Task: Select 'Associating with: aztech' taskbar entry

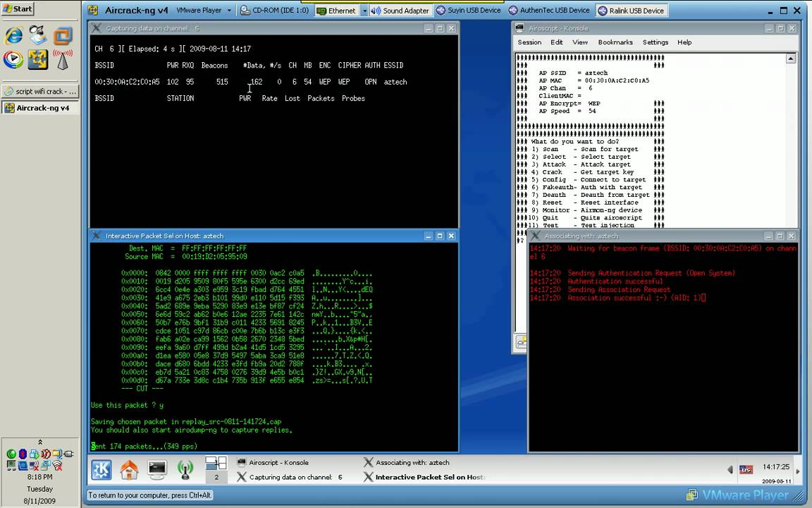Action: (x=407, y=462)
